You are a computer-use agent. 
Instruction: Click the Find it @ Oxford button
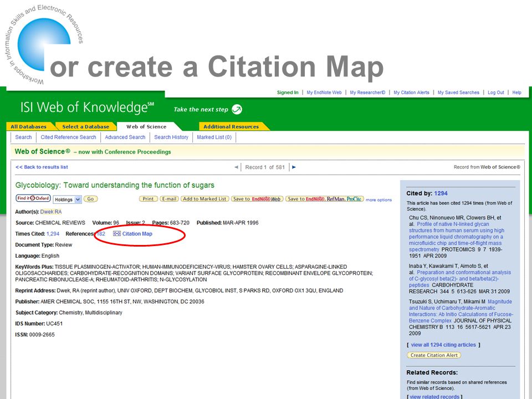(x=33, y=198)
